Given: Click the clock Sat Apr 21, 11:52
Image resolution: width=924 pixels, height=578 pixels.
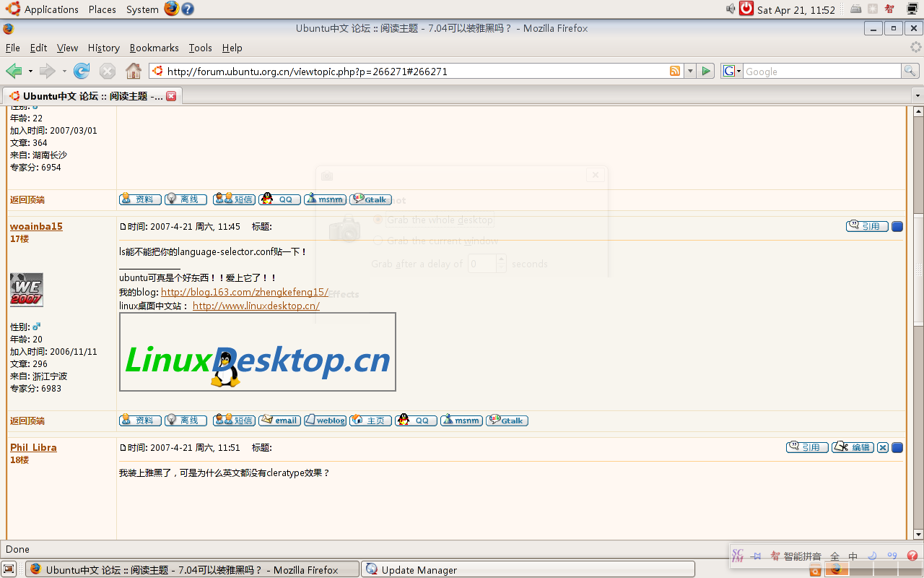Looking at the screenshot, I should coord(796,9).
